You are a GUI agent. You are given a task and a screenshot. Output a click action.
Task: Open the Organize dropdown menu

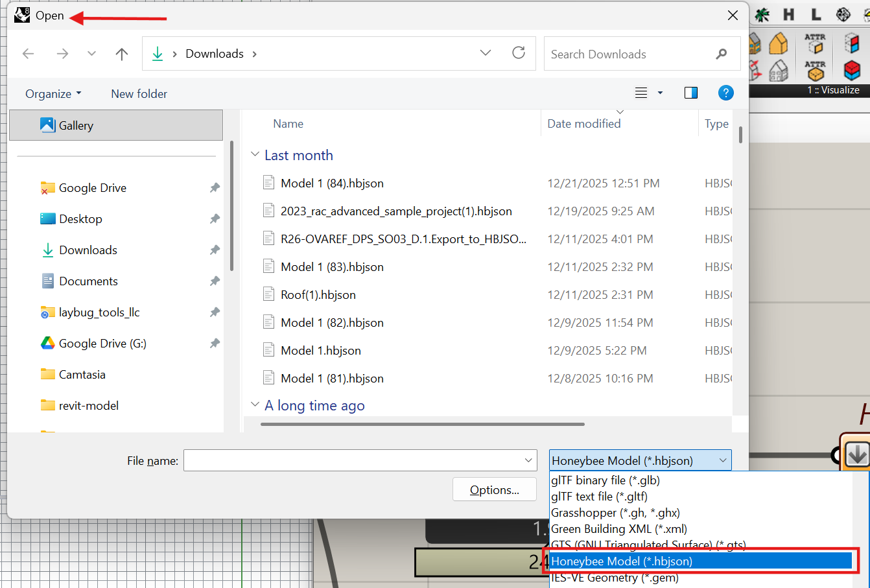point(53,94)
